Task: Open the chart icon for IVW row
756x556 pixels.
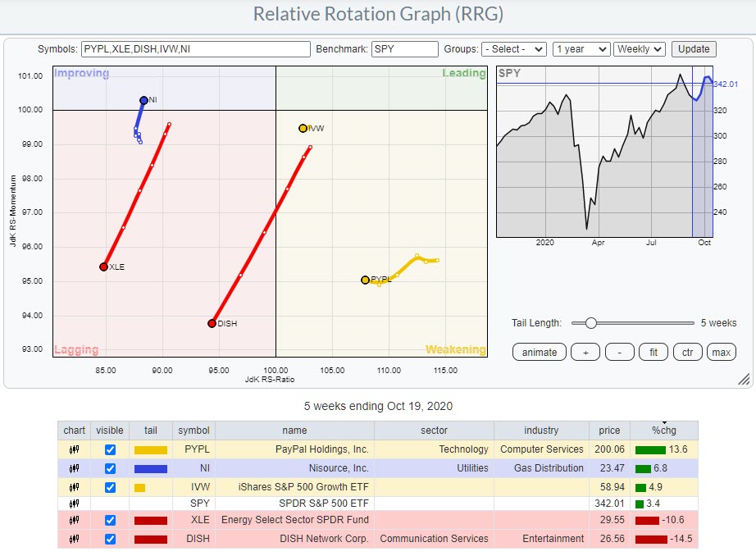Action: tap(75, 485)
